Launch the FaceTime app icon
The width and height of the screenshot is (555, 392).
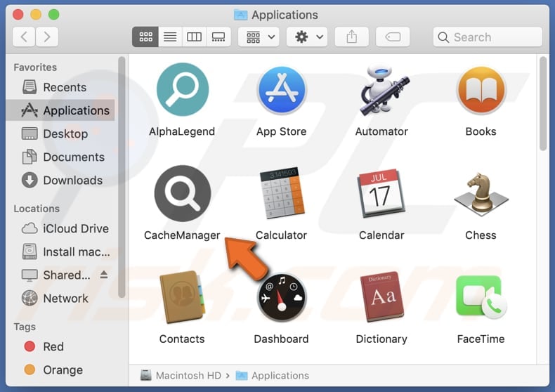(x=481, y=296)
